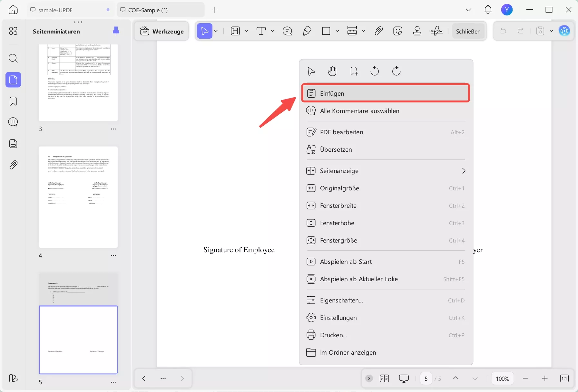Select the rectangle shape tool
This screenshot has width=578, height=392.
tap(326, 31)
